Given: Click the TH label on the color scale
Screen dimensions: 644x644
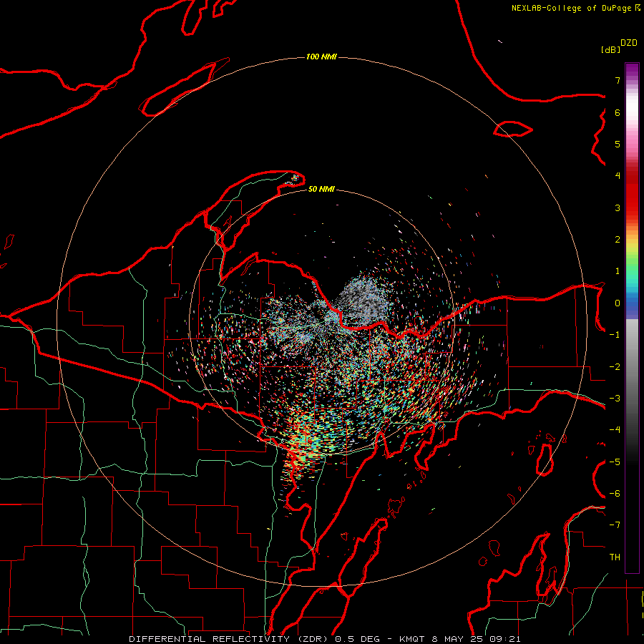Looking at the screenshot, I should pos(615,557).
